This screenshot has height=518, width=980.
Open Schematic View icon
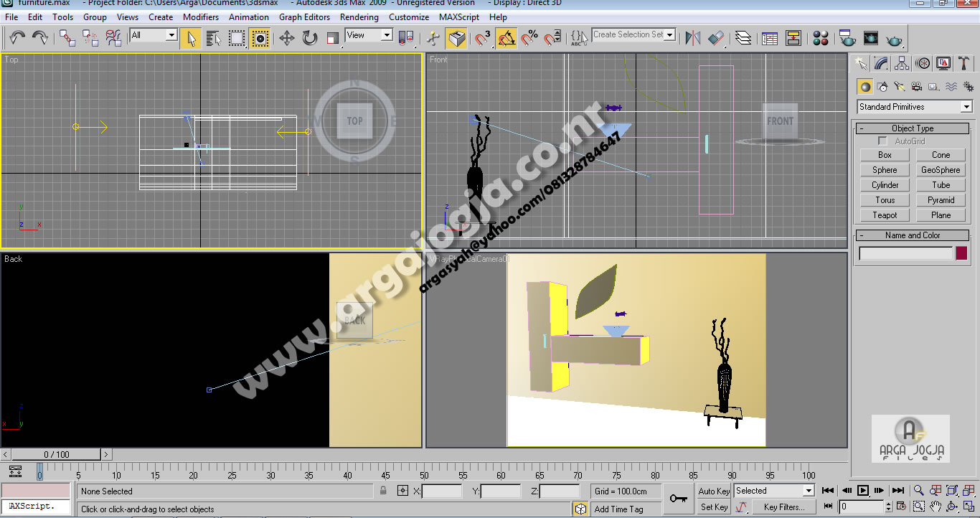[x=793, y=37]
